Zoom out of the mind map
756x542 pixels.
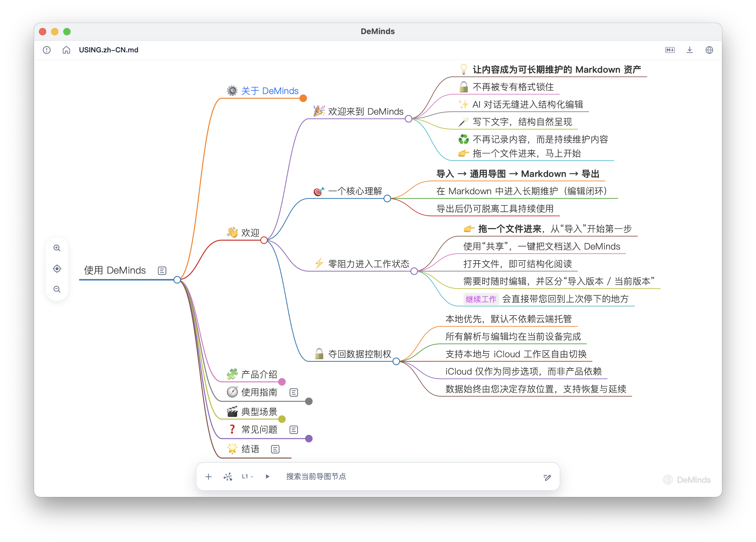tap(57, 289)
